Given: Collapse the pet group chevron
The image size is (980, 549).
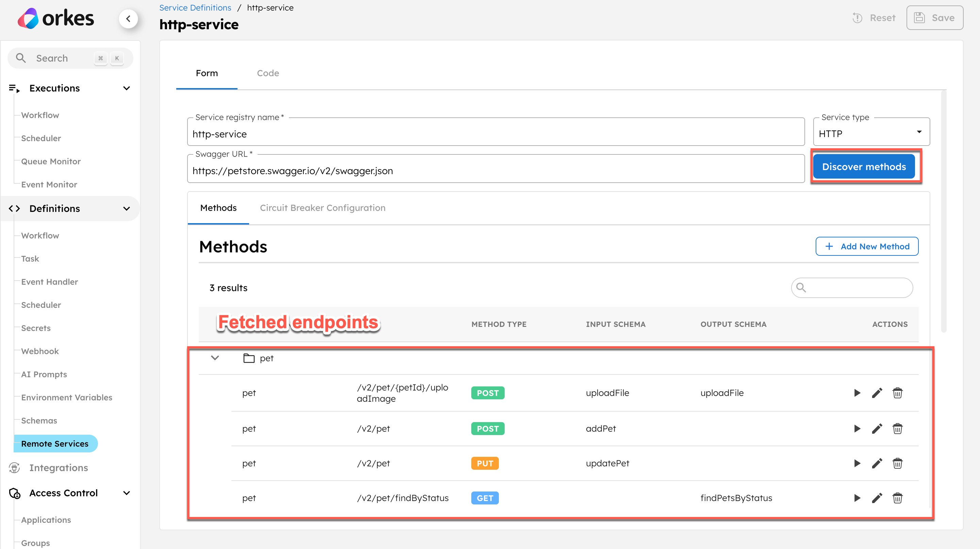Looking at the screenshot, I should click(215, 358).
